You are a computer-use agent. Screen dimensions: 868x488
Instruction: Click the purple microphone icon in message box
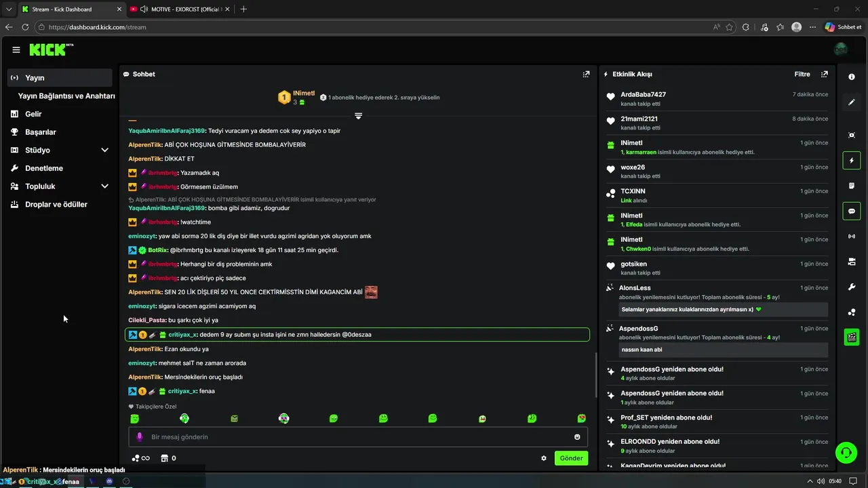coord(140,437)
